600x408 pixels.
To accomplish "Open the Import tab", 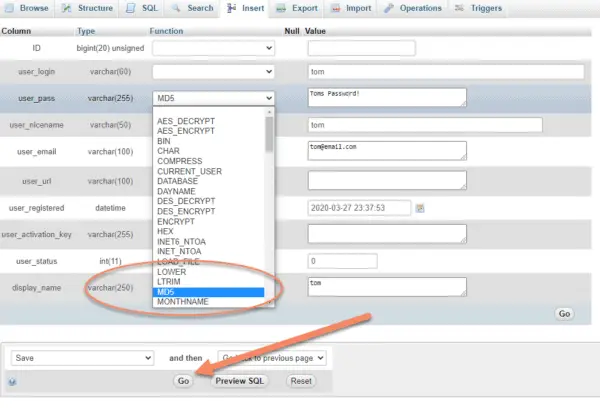I will (351, 8).
